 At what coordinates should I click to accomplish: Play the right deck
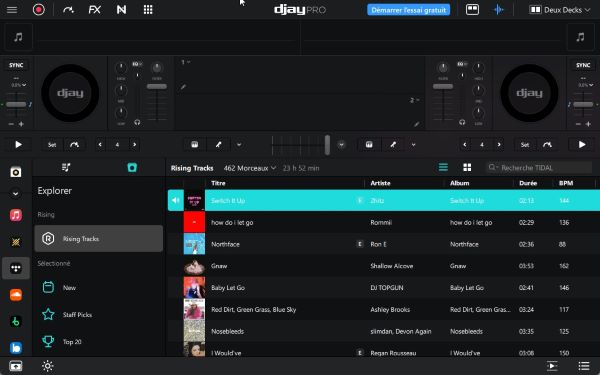(582, 145)
